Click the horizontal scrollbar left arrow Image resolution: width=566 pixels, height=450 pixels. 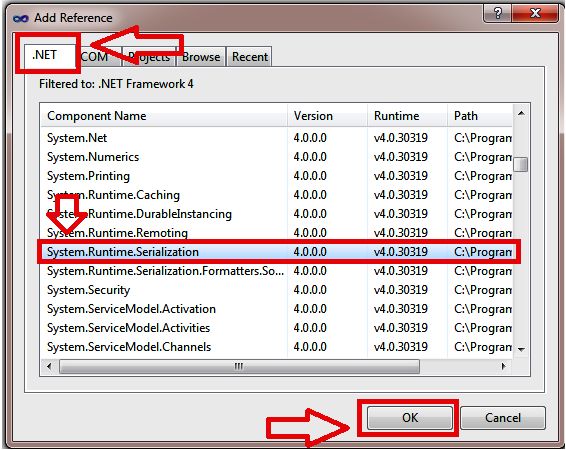point(49,367)
